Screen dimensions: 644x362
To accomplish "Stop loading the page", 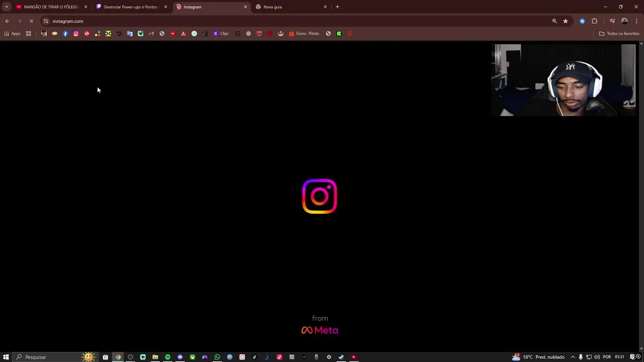I will click(31, 21).
